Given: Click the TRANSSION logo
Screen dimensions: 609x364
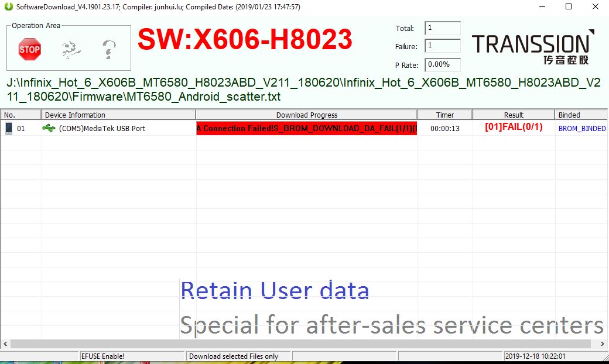Looking at the screenshot, I should point(533,47).
